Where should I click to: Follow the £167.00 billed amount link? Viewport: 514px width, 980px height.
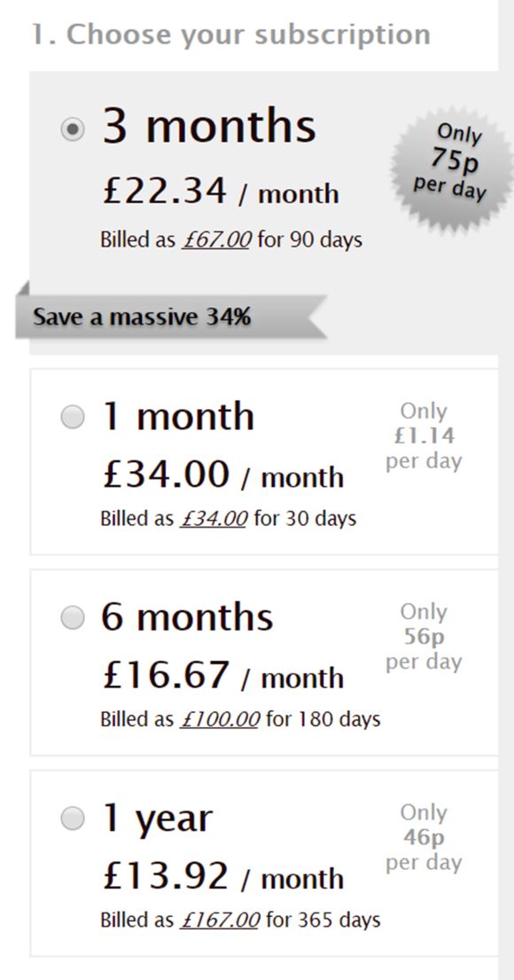tap(219, 920)
